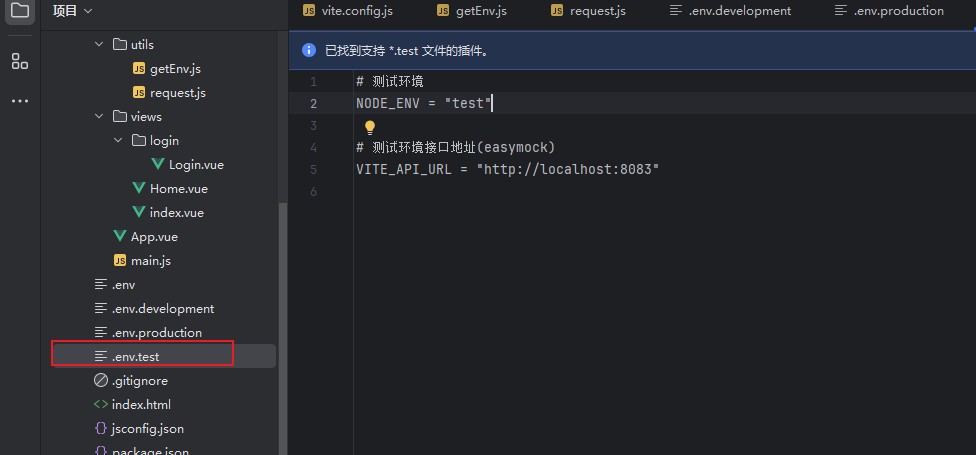976x455 pixels.
Task: Select .env.test in the project tree
Action: [135, 357]
